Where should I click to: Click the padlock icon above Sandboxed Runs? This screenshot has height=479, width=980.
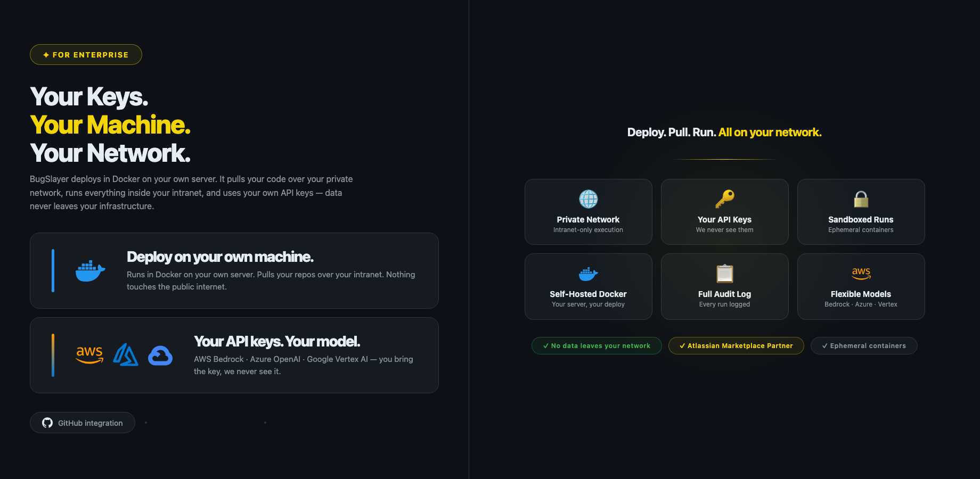coord(861,199)
